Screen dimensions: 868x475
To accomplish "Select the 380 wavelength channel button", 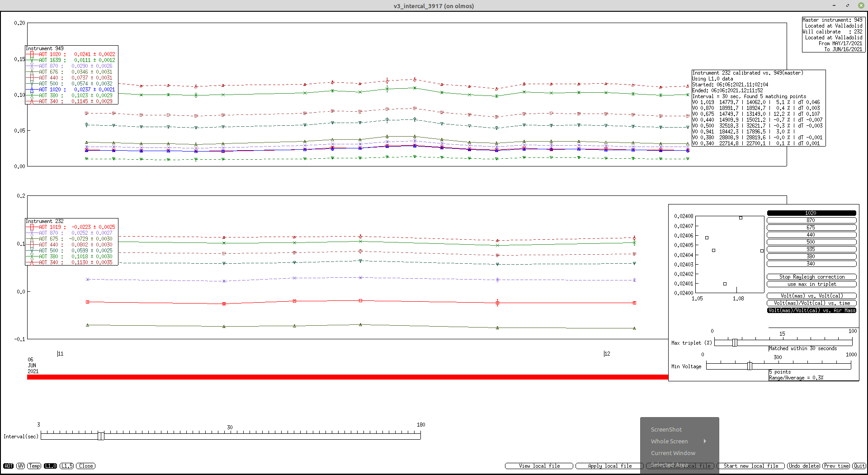I will [x=811, y=256].
